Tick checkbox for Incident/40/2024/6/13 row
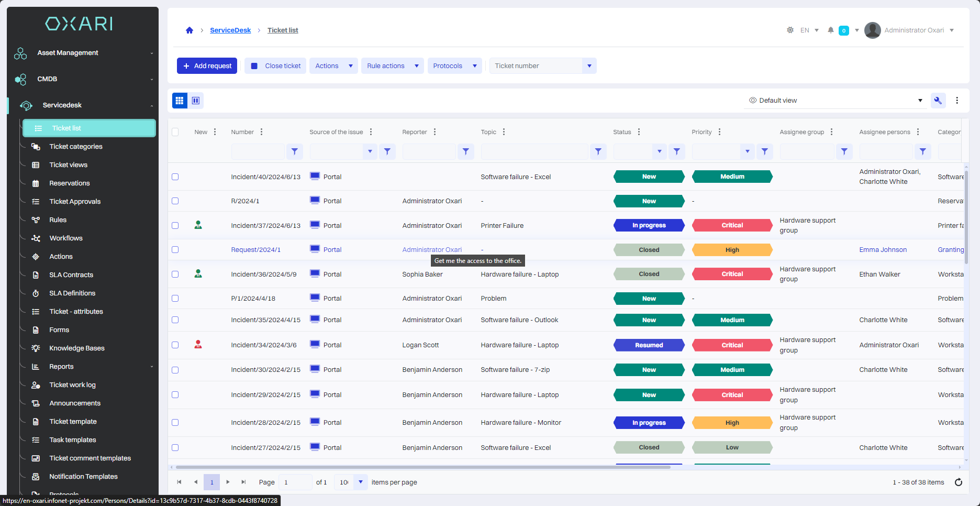 [x=175, y=177]
